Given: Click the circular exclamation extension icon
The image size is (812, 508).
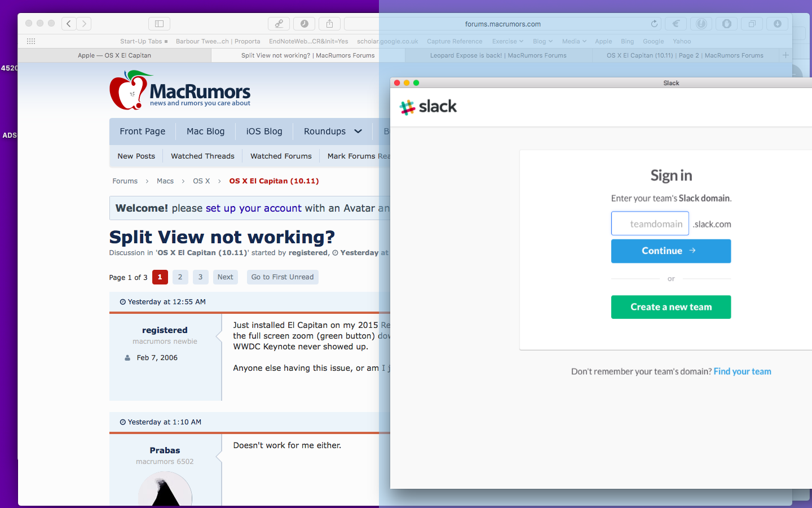Looking at the screenshot, I should coord(701,24).
